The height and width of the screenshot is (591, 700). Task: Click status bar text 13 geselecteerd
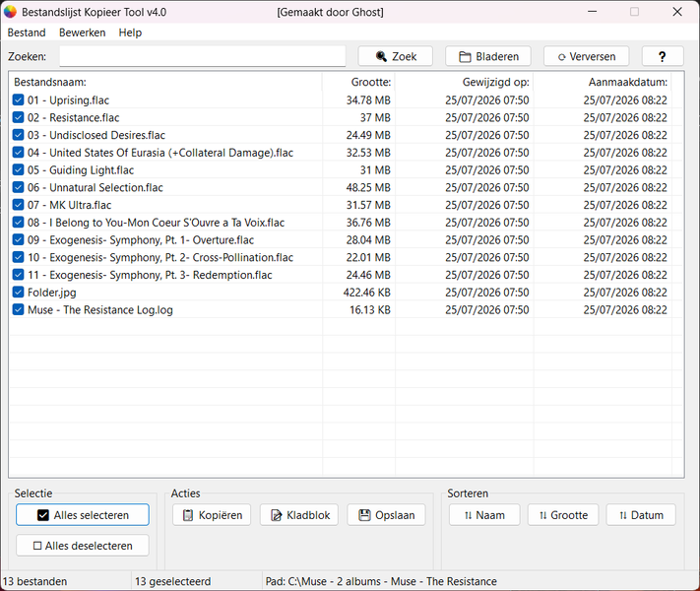[x=172, y=581]
